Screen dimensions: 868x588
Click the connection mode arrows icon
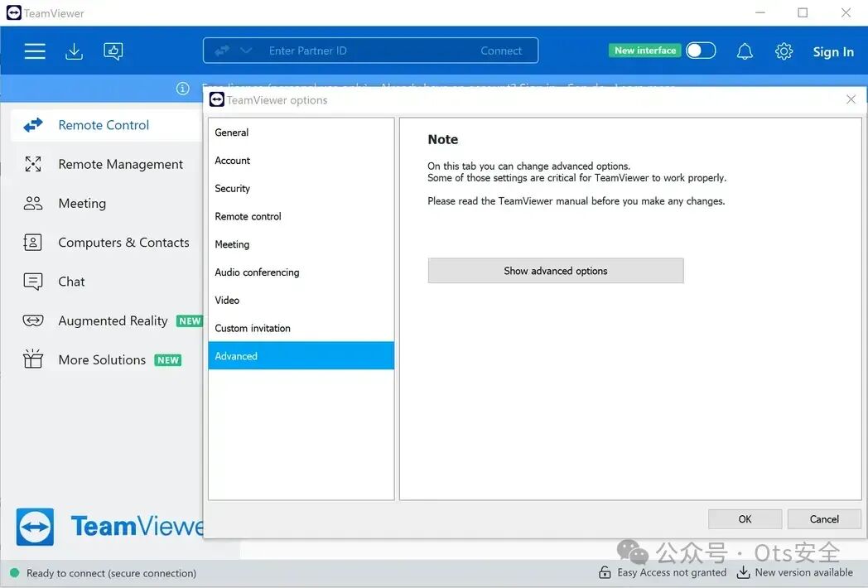tap(222, 51)
